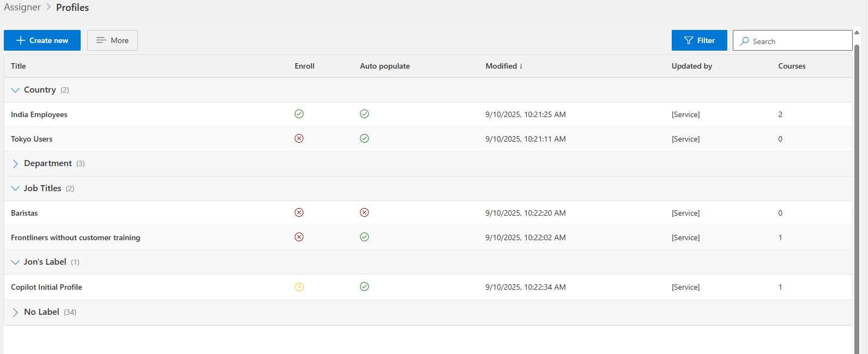The width and height of the screenshot is (868, 354).
Task: Click Copilot Initial Profile yellow clock icon
Action: [x=299, y=287]
